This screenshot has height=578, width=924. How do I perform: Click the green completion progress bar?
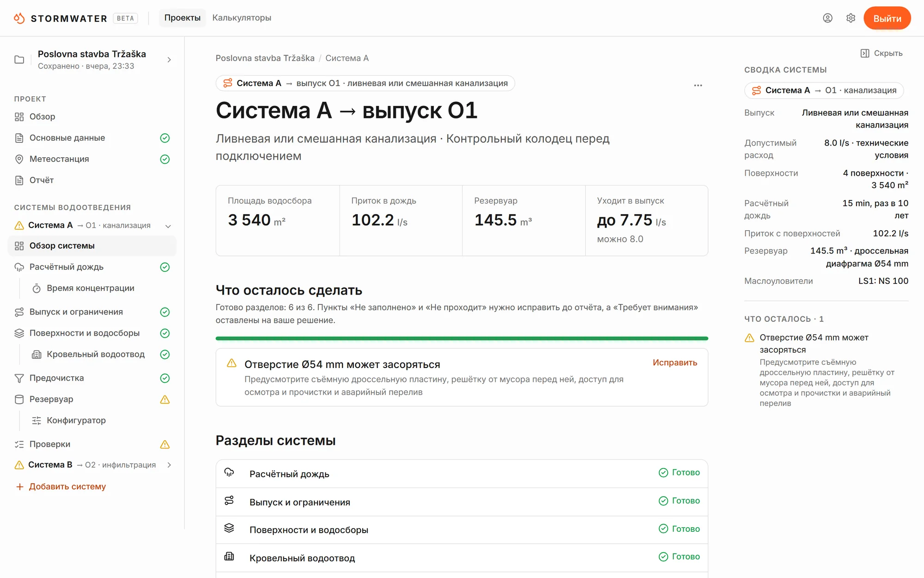[462, 338]
